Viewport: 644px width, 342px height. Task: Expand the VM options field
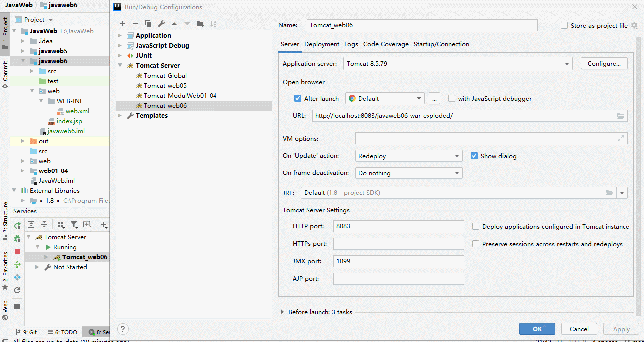pos(621,139)
